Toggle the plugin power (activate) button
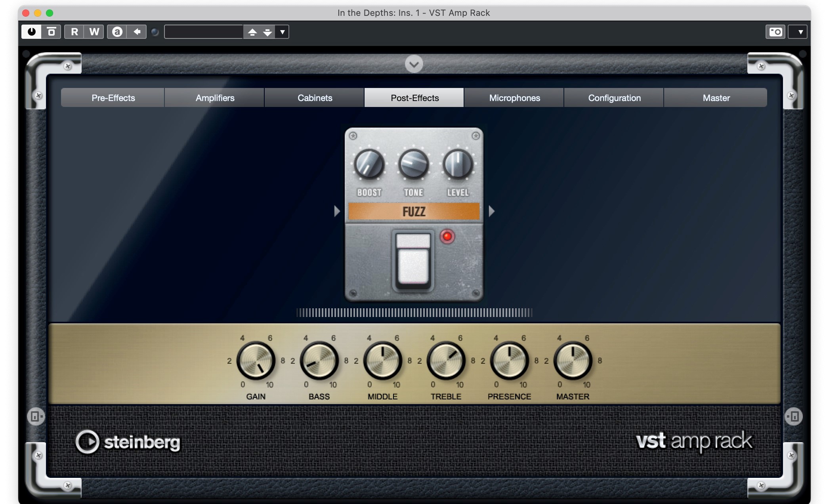 click(31, 32)
